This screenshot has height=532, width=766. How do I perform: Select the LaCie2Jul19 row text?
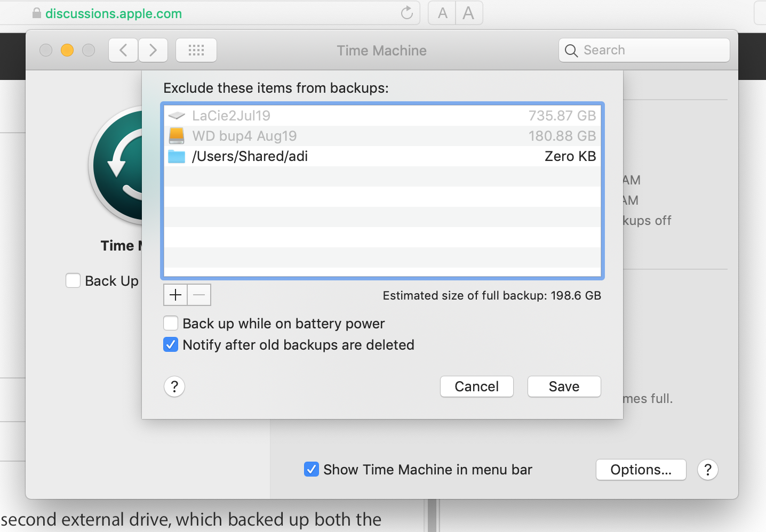coord(232,116)
